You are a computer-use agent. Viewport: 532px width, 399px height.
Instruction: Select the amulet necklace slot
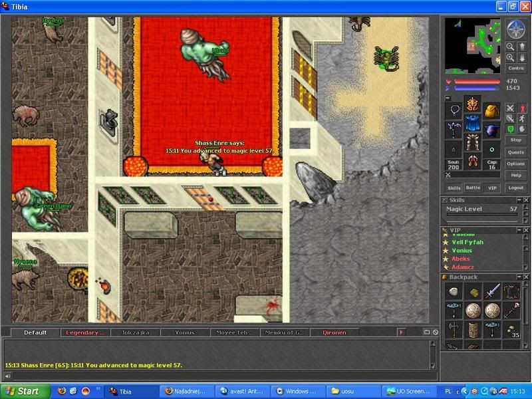pyautogui.click(x=454, y=111)
